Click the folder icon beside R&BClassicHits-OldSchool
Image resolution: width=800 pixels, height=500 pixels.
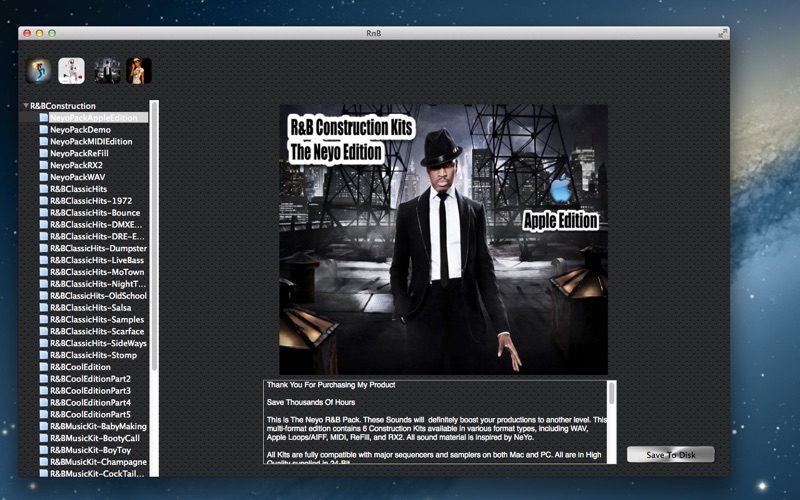[44, 295]
